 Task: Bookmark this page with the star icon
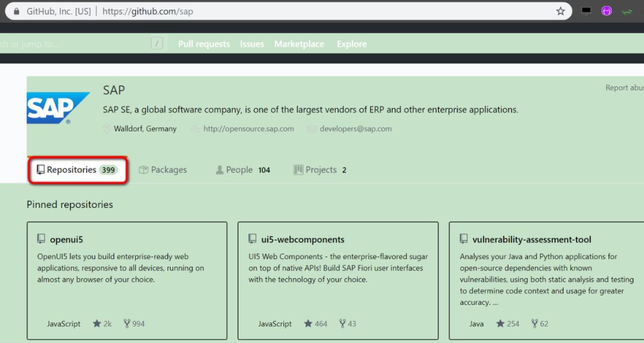pos(561,11)
